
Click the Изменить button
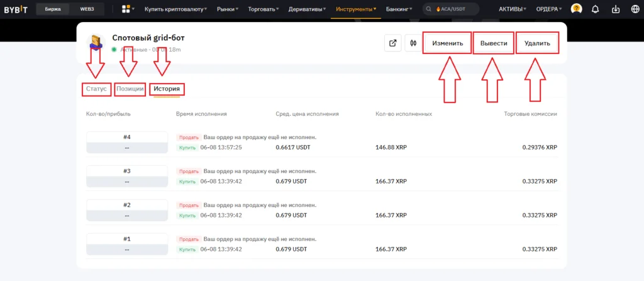[447, 43]
